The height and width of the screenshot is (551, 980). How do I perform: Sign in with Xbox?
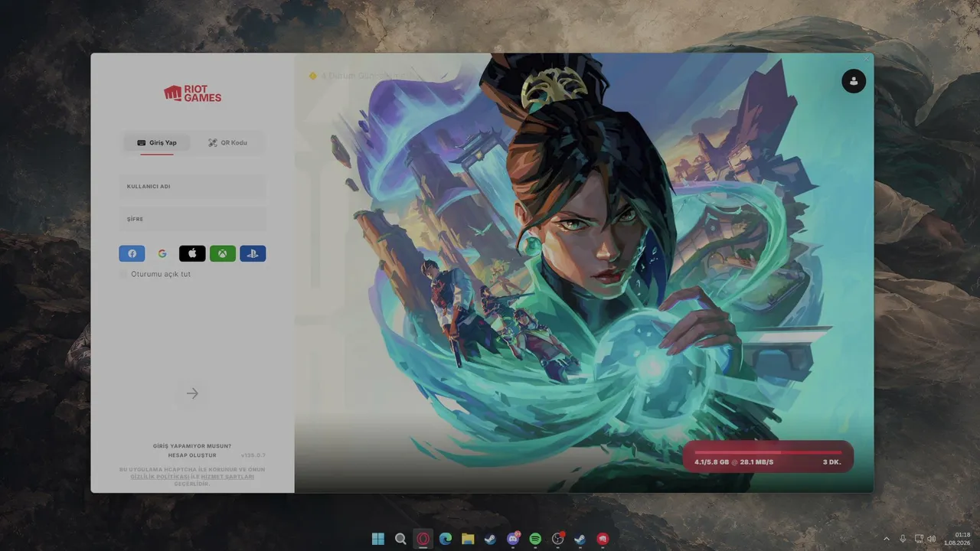[223, 253]
